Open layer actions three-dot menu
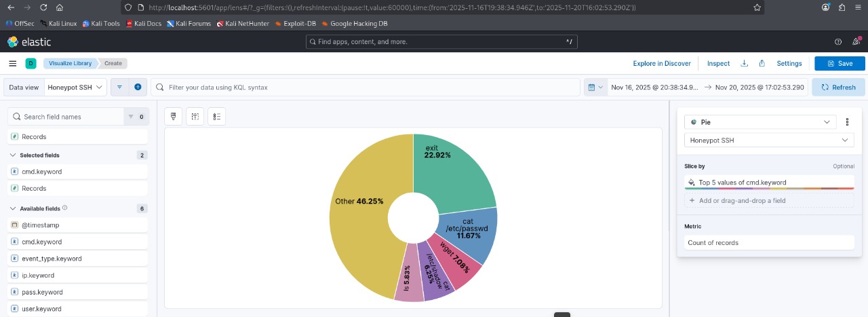 point(847,122)
